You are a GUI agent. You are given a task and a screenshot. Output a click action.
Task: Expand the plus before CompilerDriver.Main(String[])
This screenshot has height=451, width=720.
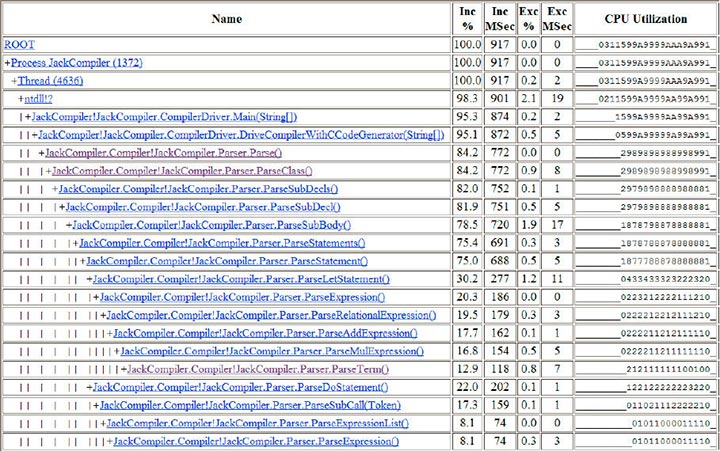point(28,117)
